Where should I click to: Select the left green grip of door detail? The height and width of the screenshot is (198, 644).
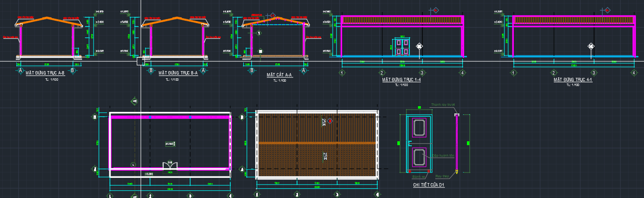(399, 143)
